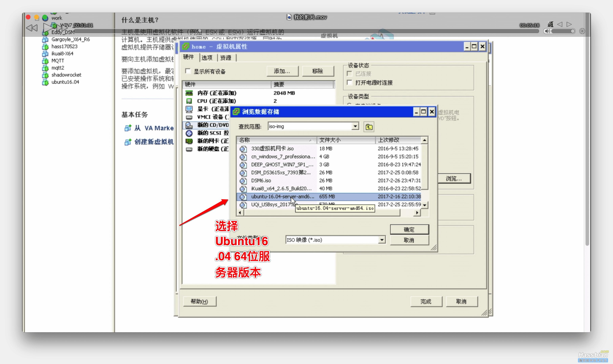Toggle 已连接 checkbox
This screenshot has width=613, height=364.
[349, 74]
